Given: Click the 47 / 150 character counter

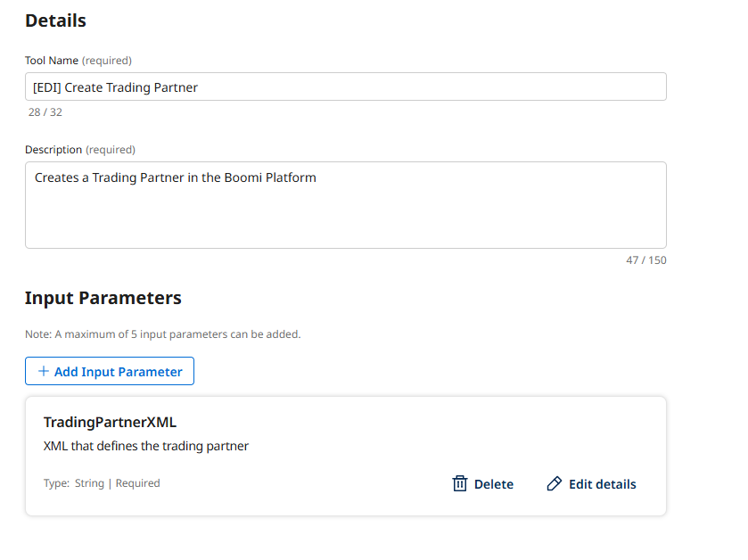Looking at the screenshot, I should point(645,260).
